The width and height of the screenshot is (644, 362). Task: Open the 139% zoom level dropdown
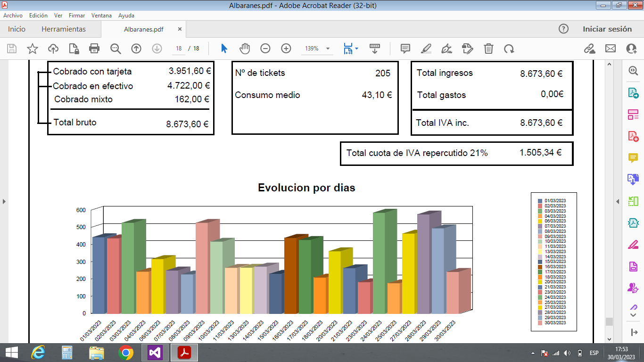coord(328,49)
